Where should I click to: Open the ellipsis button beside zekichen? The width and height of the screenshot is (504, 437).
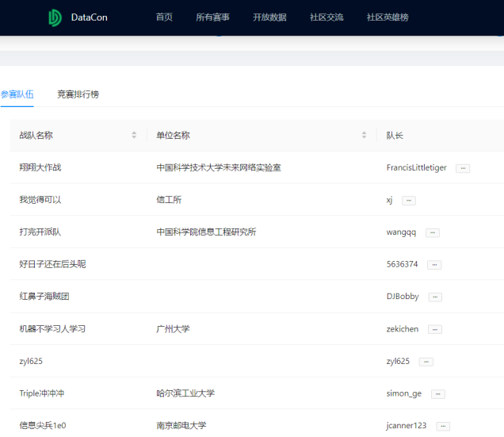(x=435, y=329)
